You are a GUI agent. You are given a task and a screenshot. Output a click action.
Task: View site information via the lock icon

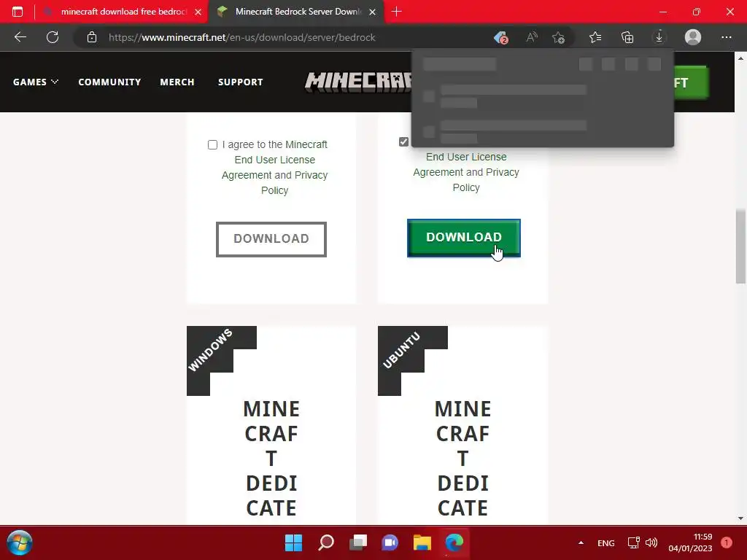[91, 37]
